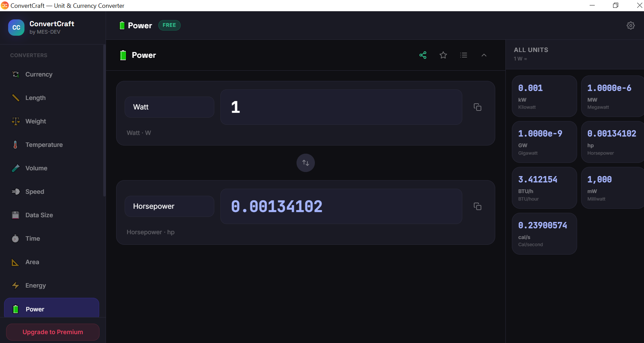
Task: Open the settings gear
Action: [630, 25]
